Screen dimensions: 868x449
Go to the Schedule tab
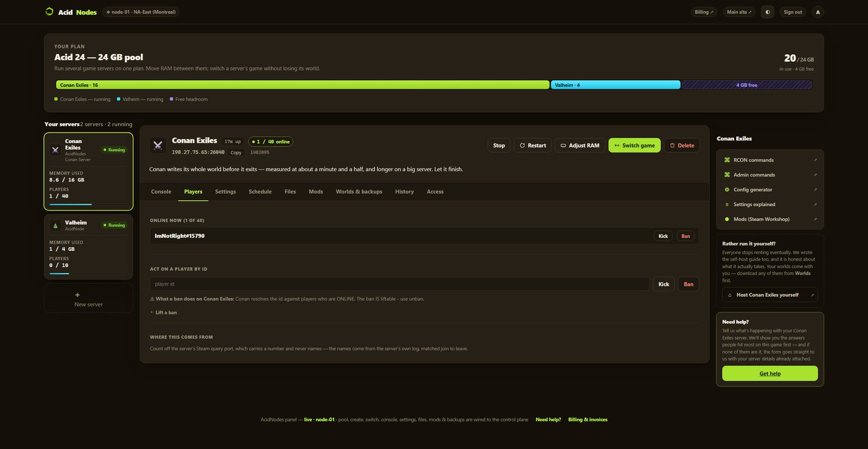pyautogui.click(x=260, y=192)
